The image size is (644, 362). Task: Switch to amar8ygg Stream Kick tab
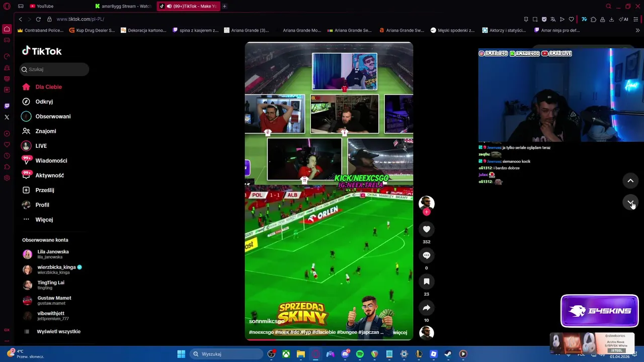click(x=123, y=6)
